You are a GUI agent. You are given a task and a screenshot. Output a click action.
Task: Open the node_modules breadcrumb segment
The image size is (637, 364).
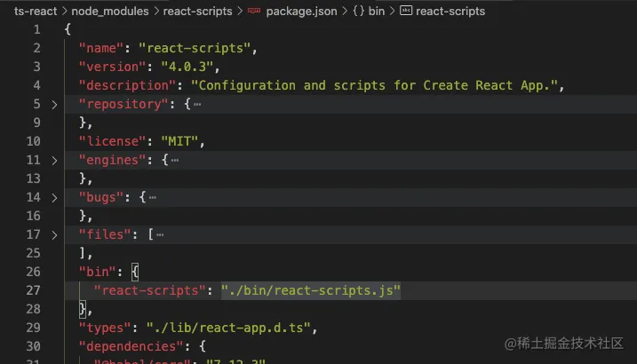[x=110, y=11]
